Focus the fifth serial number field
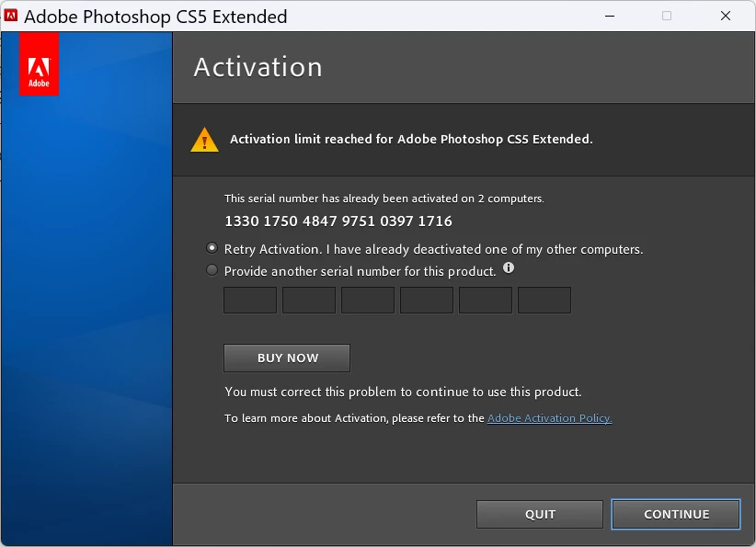 pos(486,301)
